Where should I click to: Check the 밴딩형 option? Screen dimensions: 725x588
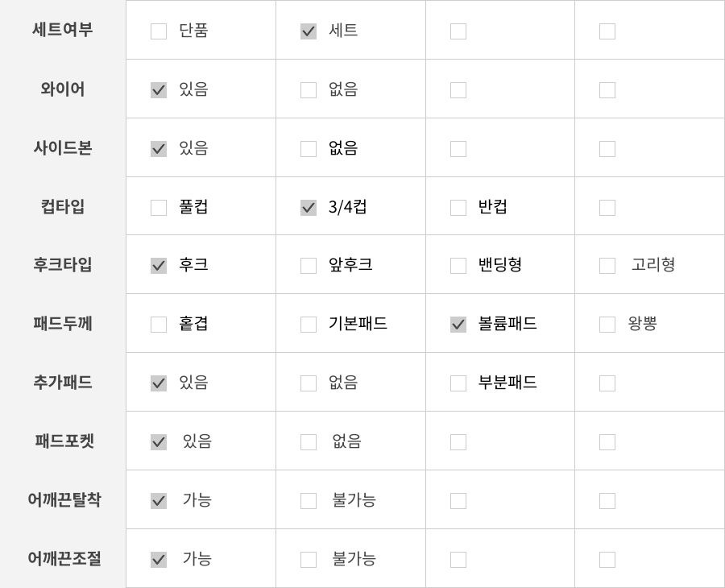[x=458, y=266]
